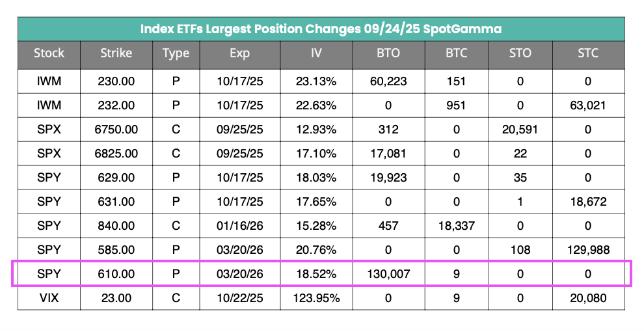Click the Stock column header
The image size is (644, 332).
pos(49,53)
